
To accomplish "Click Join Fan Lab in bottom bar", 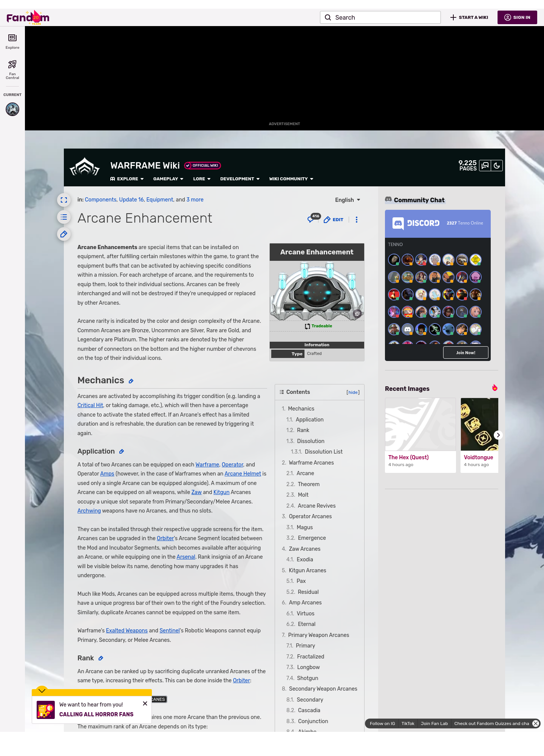I will [x=434, y=723].
